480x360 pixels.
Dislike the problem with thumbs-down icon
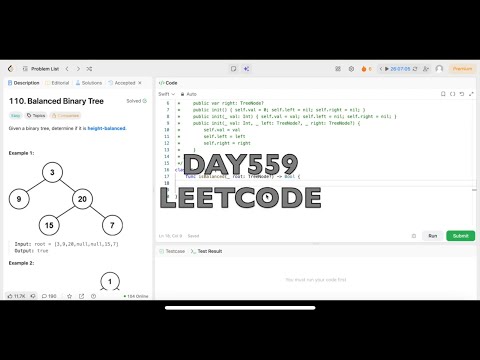33,296
